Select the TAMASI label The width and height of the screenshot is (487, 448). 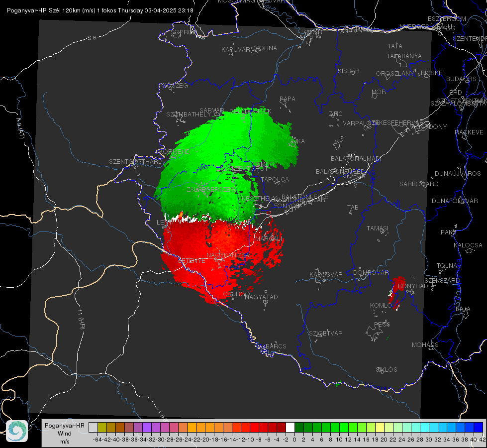click(378, 228)
